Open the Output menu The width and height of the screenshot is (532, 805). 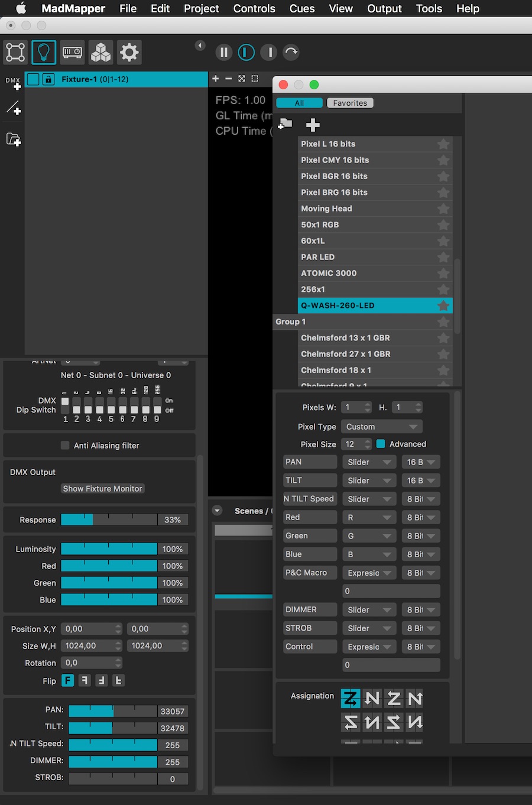coord(384,8)
